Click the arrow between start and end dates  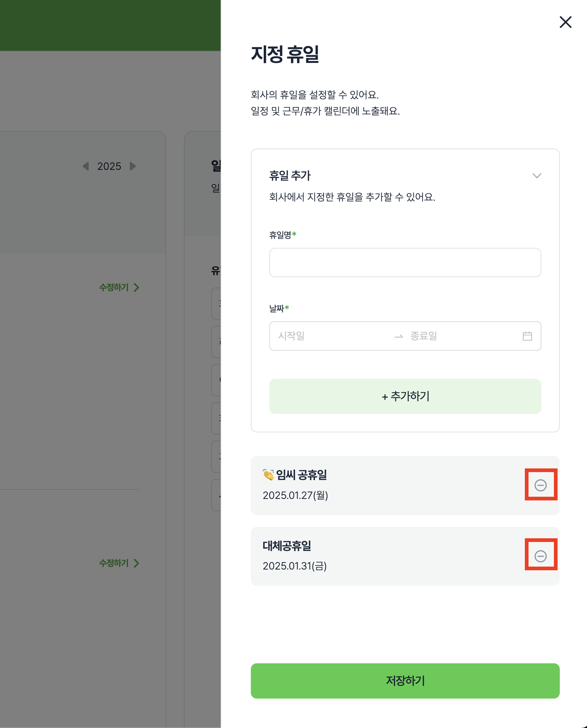(x=398, y=336)
